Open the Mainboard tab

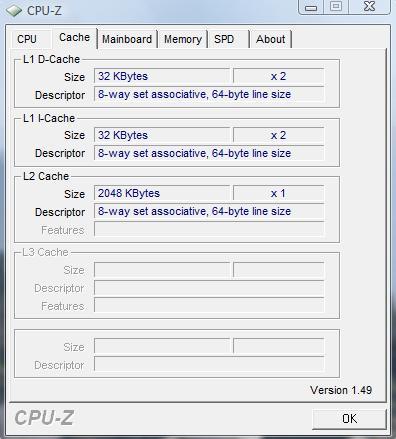[x=127, y=39]
